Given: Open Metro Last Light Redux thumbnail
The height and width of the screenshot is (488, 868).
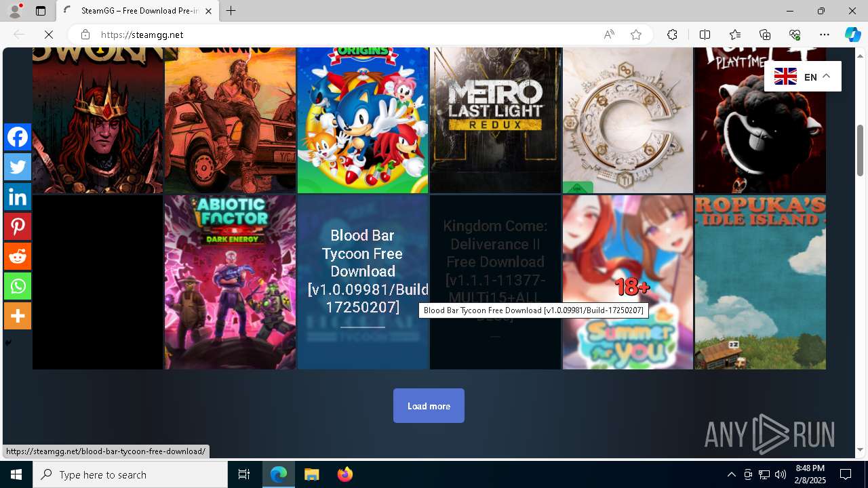Looking at the screenshot, I should 495,120.
